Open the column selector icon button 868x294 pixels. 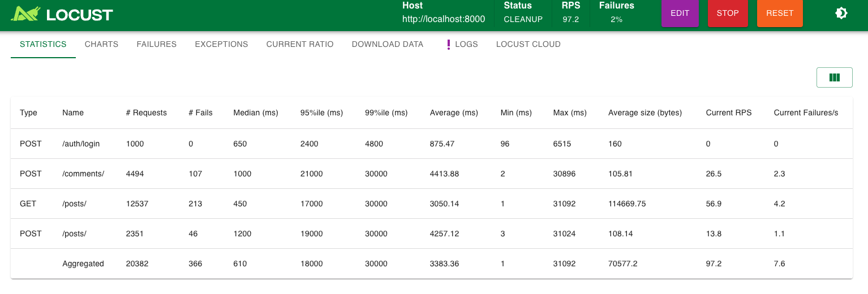(x=834, y=78)
